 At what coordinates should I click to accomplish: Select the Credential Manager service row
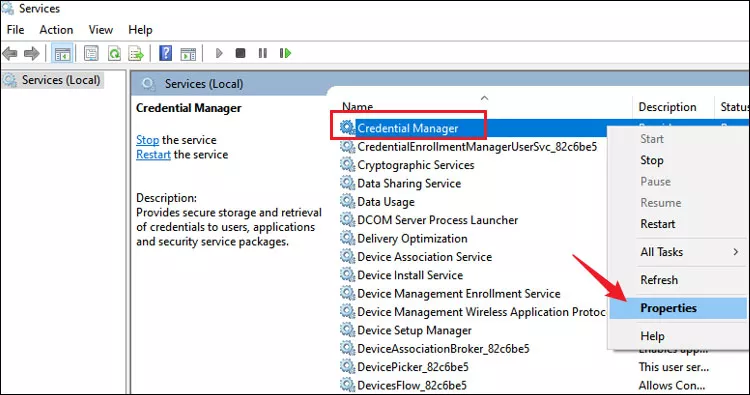(x=408, y=128)
